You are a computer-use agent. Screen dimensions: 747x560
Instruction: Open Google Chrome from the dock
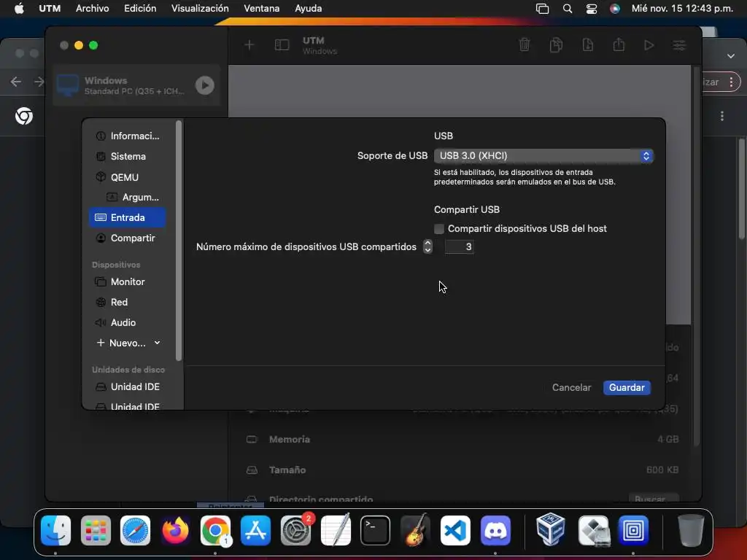click(215, 531)
